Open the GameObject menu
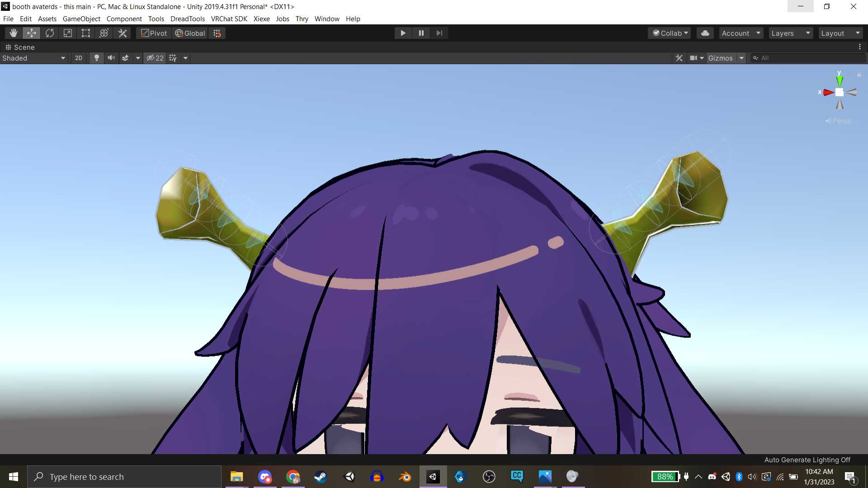This screenshot has height=488, width=868. tap(81, 19)
